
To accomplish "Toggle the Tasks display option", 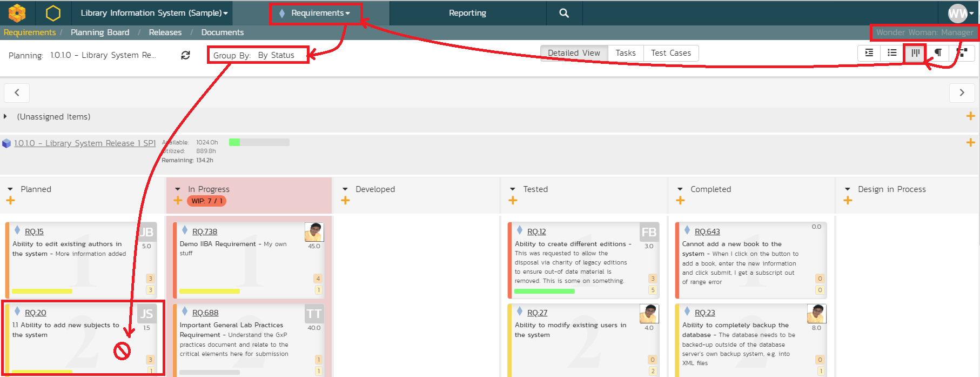I will (626, 53).
